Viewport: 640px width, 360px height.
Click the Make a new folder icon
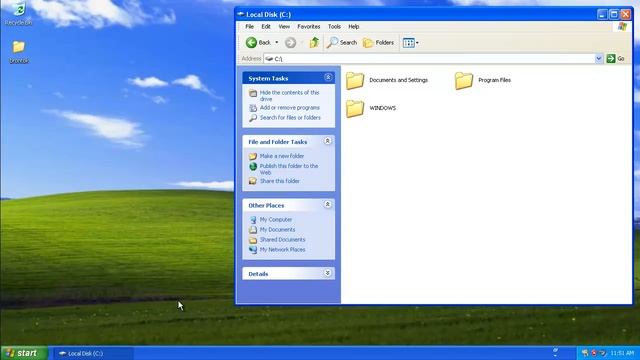click(253, 156)
